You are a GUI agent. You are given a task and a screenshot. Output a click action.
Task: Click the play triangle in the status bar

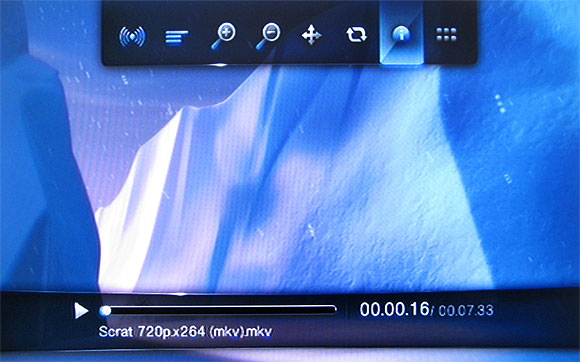point(81,311)
